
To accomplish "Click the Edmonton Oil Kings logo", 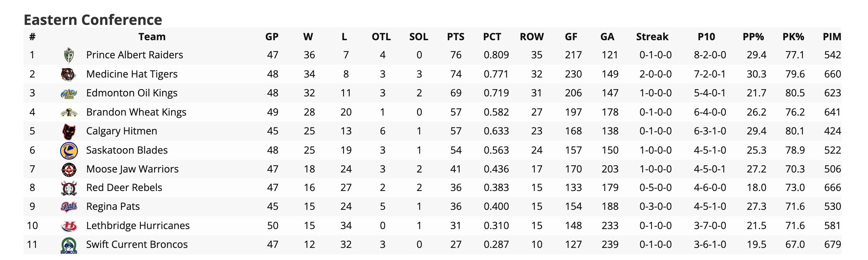I will pyautogui.click(x=69, y=94).
